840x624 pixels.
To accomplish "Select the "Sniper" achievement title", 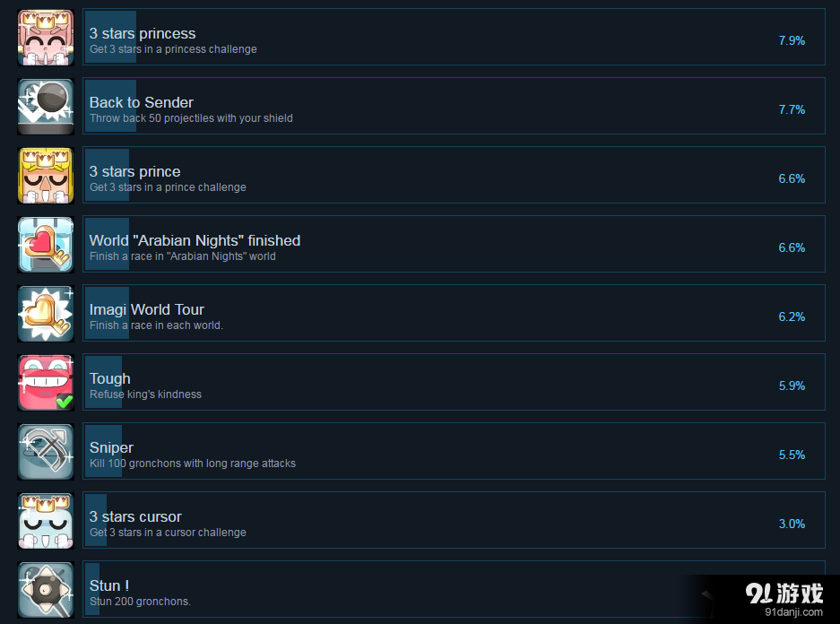I will tap(111, 447).
